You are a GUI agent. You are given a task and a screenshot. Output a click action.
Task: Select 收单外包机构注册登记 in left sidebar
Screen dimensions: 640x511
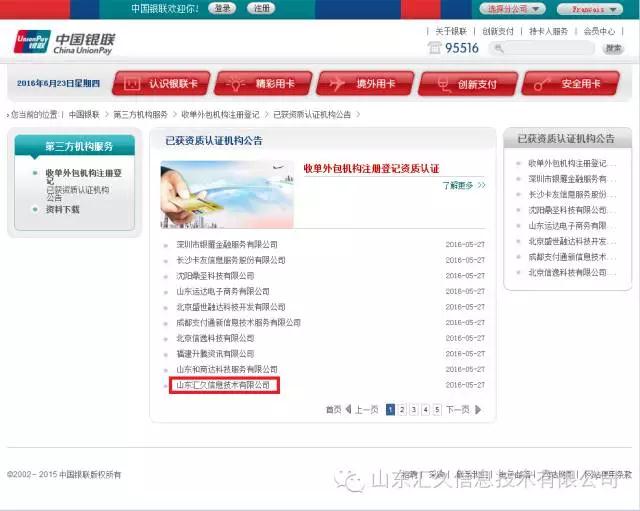[84, 177]
